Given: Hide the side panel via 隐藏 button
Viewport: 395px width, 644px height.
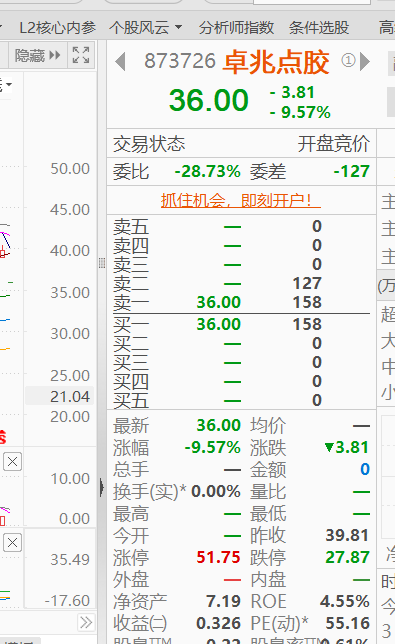Looking at the screenshot, I should click(x=38, y=55).
